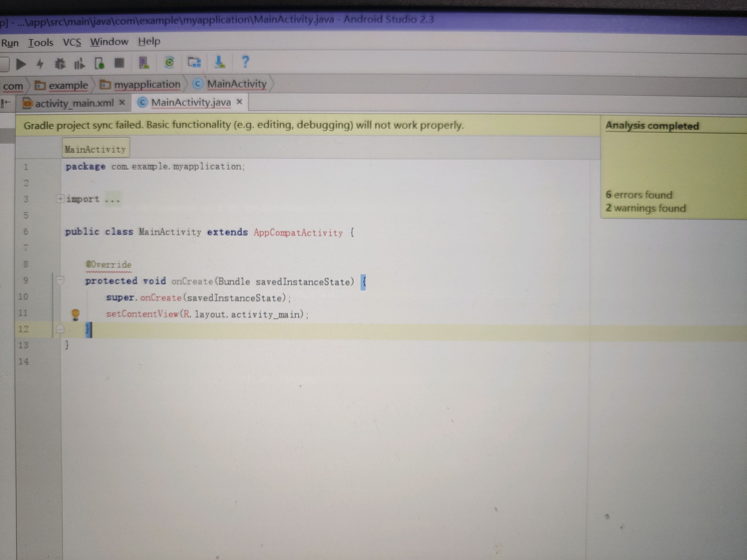747x560 pixels.
Task: Collapse the onCreate method at line 9
Action: (60, 280)
